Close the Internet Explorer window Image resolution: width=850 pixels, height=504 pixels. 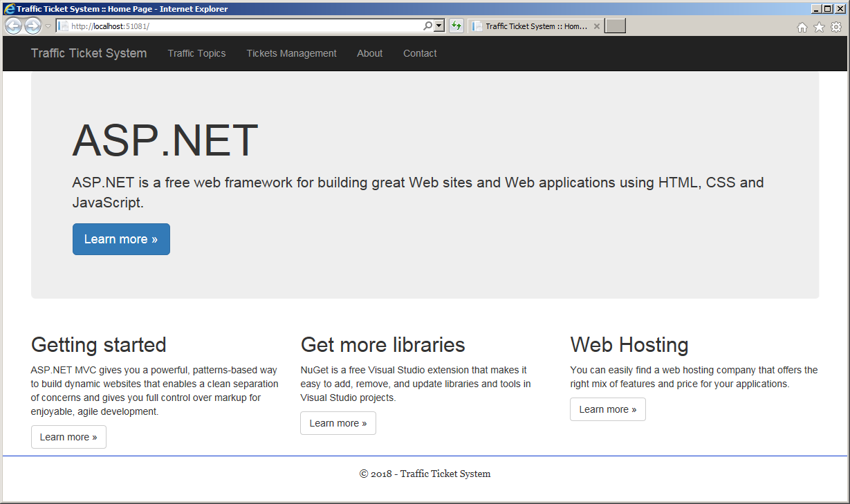tap(840, 9)
